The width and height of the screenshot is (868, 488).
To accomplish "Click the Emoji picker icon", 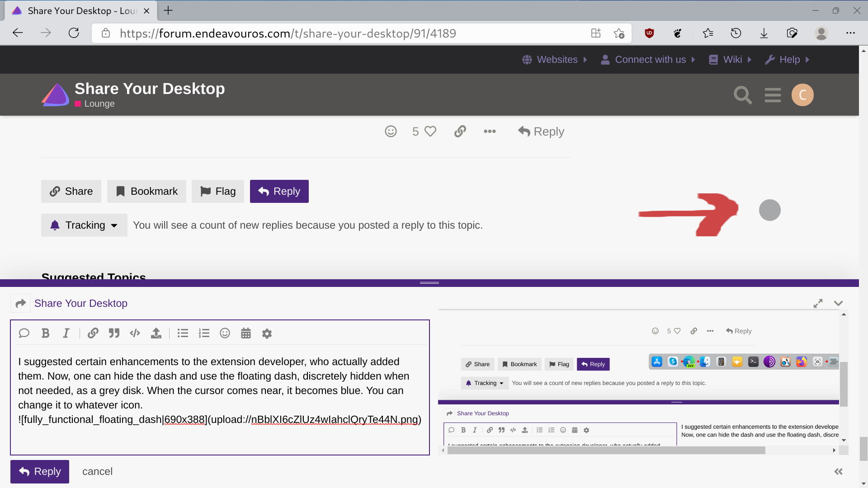I will 225,333.
